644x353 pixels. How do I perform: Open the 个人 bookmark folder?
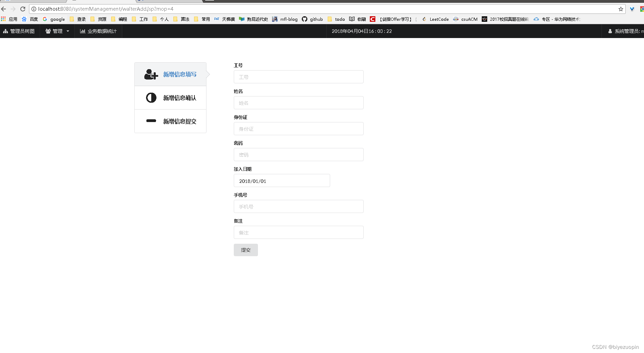[161, 19]
